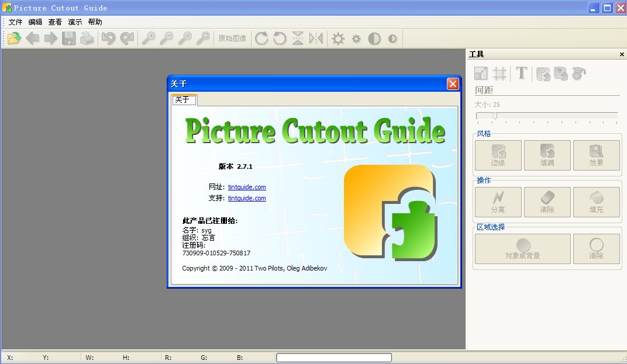This screenshot has height=364, width=627.
Task: Open the 文件 menu
Action: (16, 22)
